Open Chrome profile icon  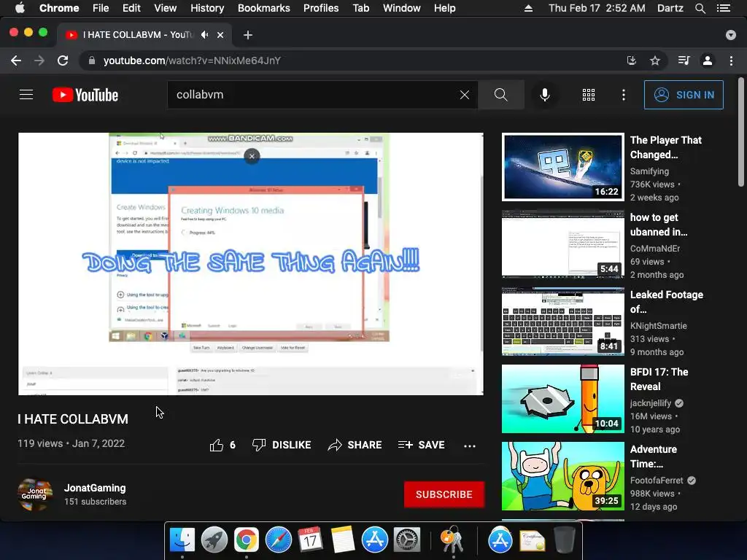click(708, 61)
